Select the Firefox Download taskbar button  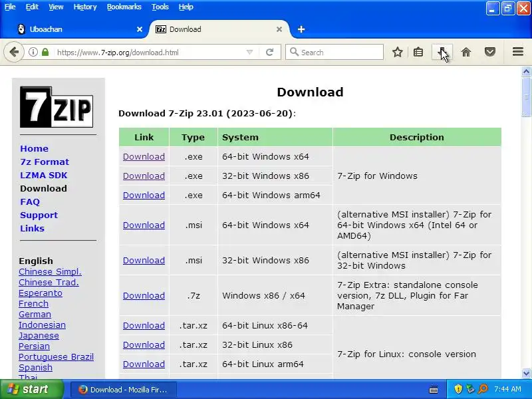point(124,390)
